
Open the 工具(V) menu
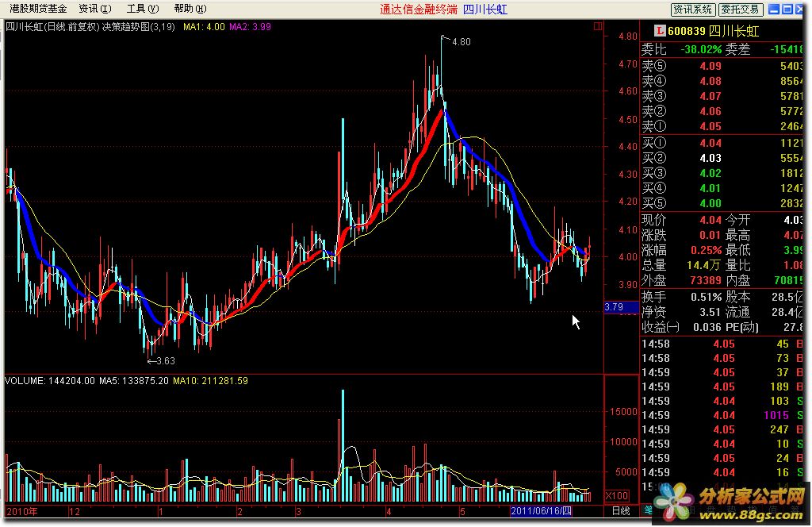click(143, 9)
